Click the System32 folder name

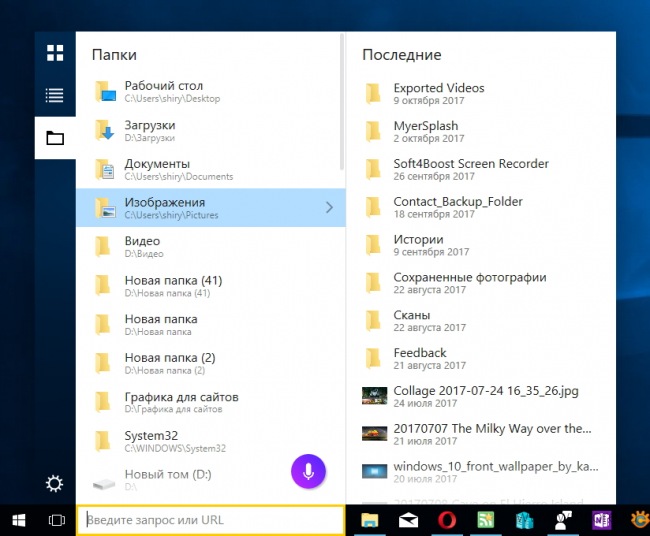tap(151, 436)
